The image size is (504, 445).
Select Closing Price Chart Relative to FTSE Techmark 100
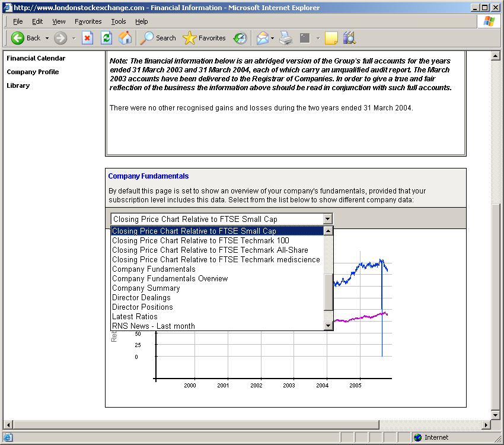[217, 240]
